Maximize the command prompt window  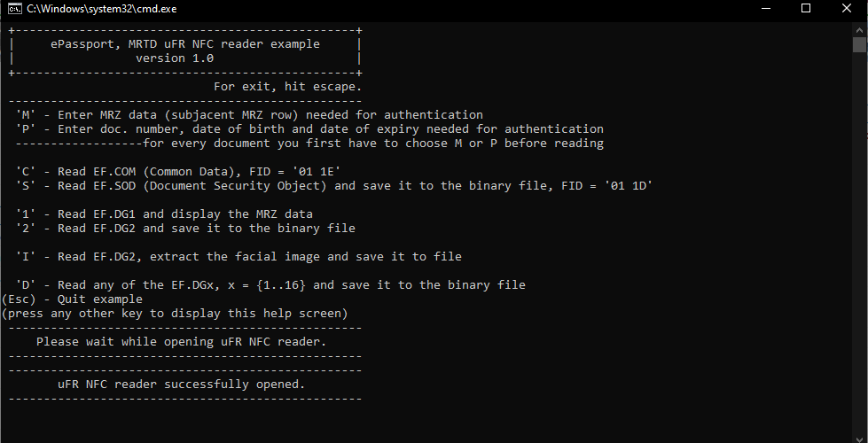[x=806, y=8]
